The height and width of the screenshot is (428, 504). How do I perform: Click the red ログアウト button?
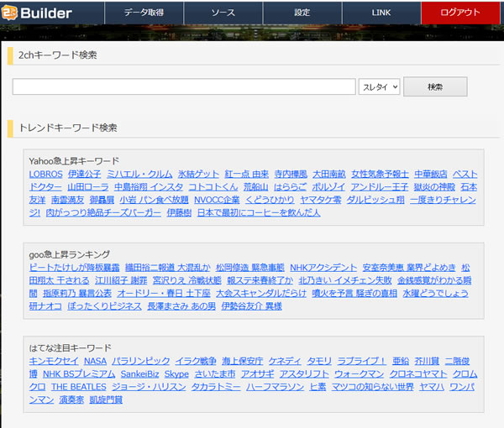coord(460,13)
